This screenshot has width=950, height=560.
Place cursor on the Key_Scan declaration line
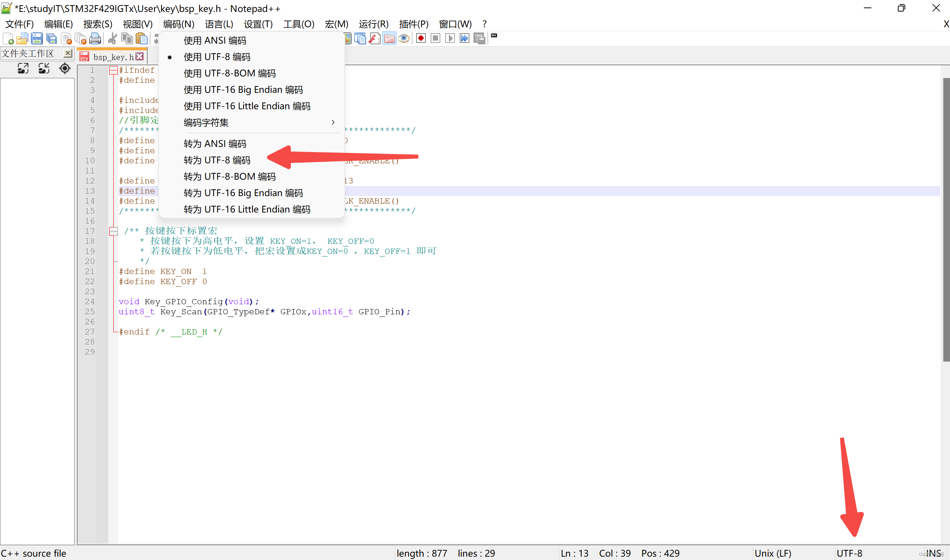(264, 312)
